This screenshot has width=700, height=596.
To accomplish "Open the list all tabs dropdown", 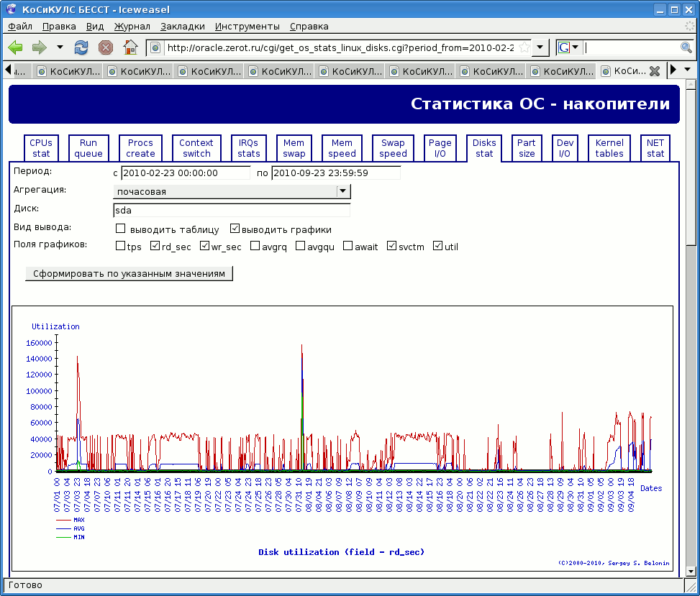I will click(x=688, y=70).
